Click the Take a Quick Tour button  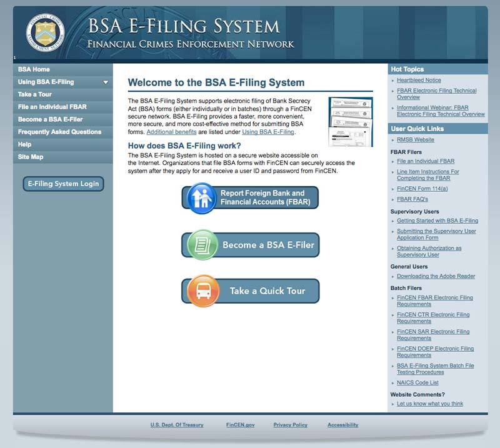click(x=251, y=291)
